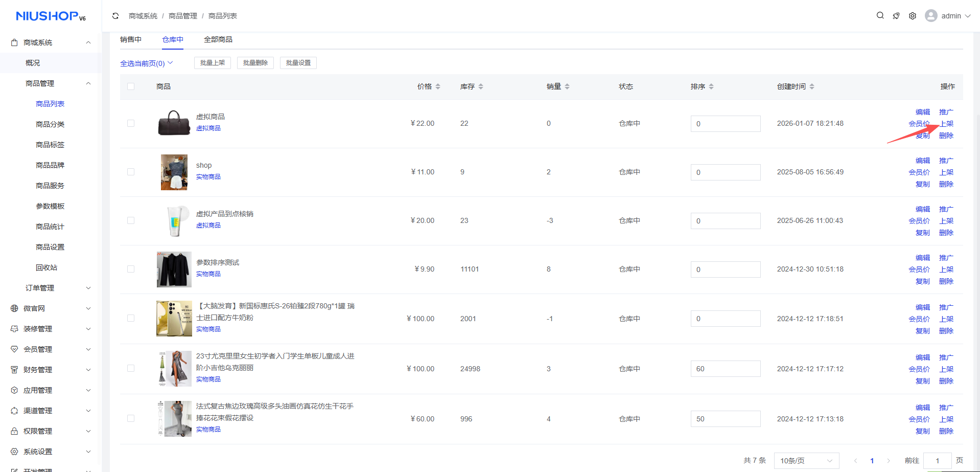Check the select-all checkbox in table header

(131, 86)
